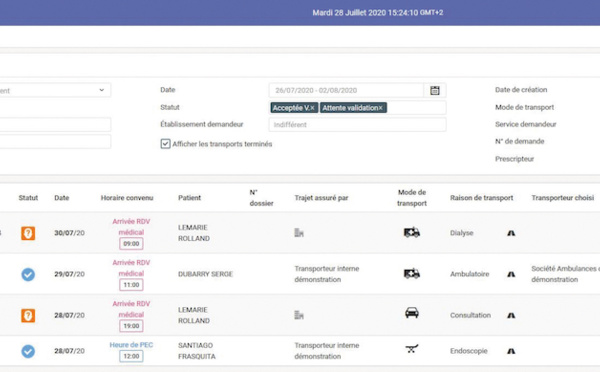The height and width of the screenshot is (372, 600).
Task: Sort by the Date column header
Action: 62,198
